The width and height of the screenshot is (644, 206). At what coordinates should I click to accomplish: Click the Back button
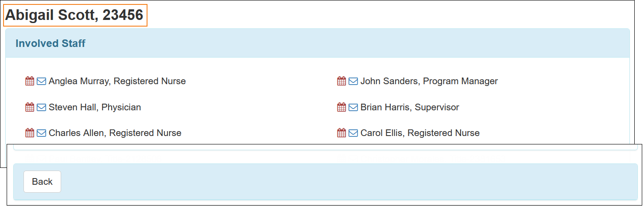(x=42, y=182)
